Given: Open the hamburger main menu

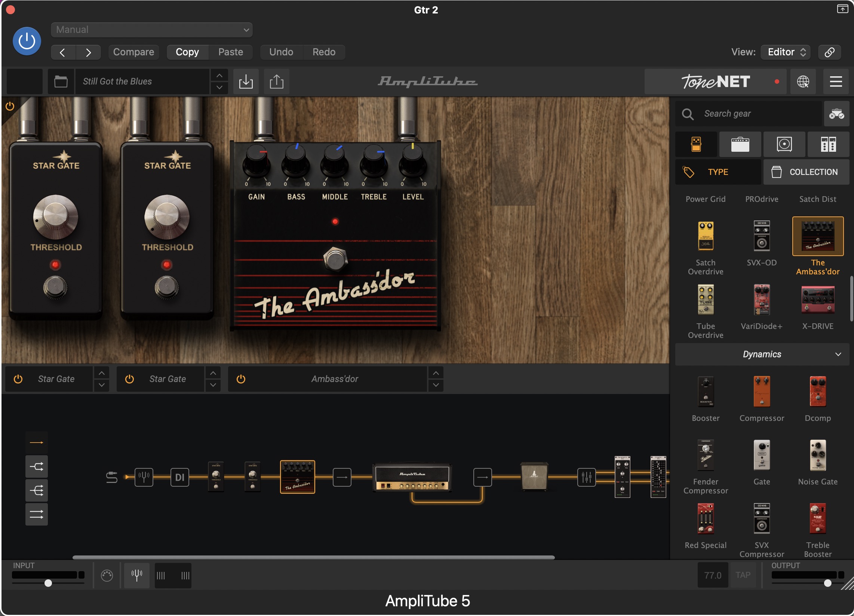Looking at the screenshot, I should point(836,81).
